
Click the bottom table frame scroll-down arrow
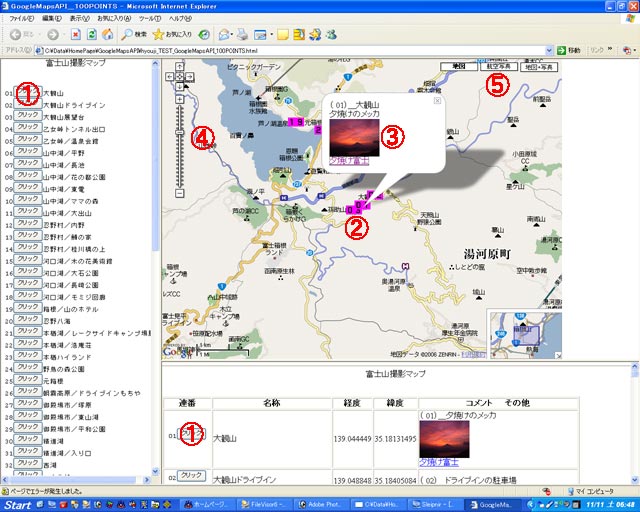click(635, 480)
